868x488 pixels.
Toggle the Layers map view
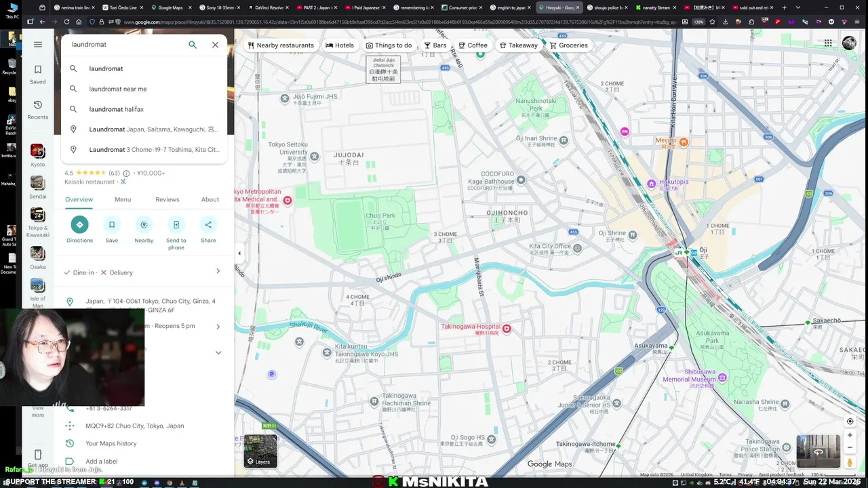pyautogui.click(x=261, y=451)
